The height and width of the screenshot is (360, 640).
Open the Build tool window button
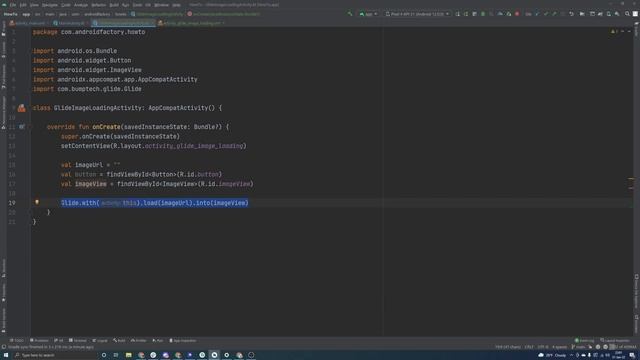click(119, 340)
